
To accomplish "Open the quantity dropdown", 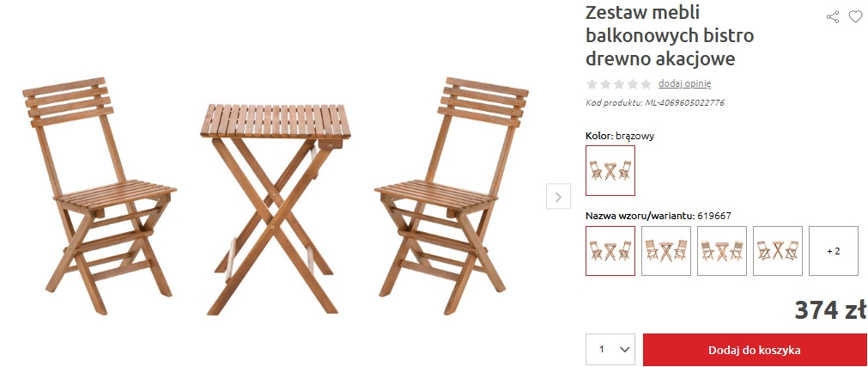I will pyautogui.click(x=610, y=349).
